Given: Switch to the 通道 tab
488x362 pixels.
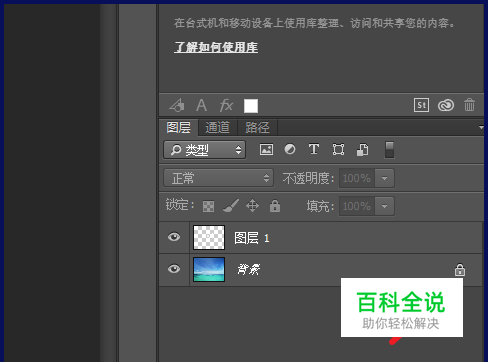Looking at the screenshot, I should [x=217, y=127].
